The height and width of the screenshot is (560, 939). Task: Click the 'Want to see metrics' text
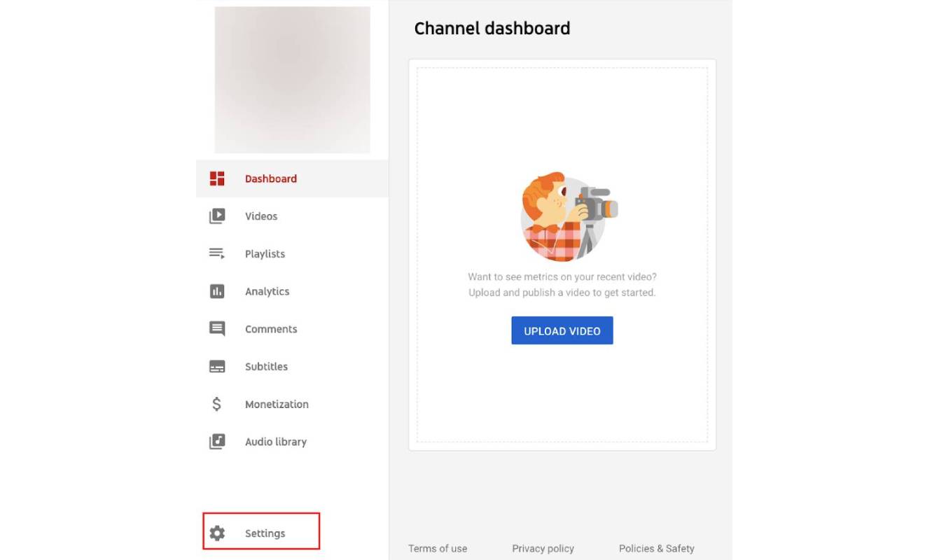coord(562,277)
